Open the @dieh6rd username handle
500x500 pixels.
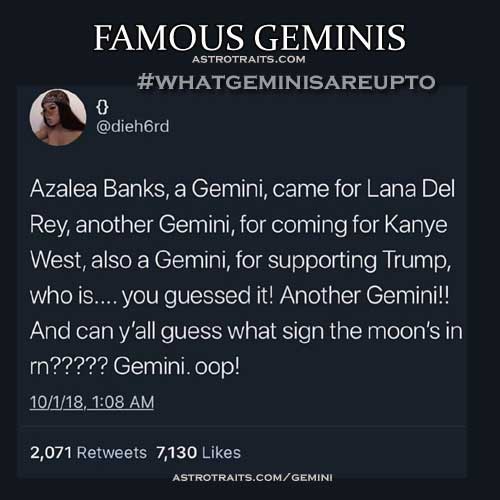pos(133,126)
